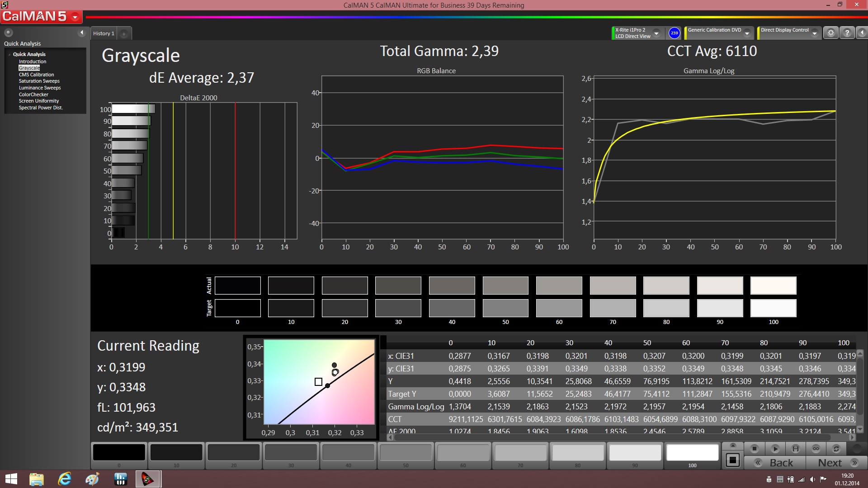The image size is (868, 488).
Task: Expand the Generic Calibration DVD source dropdown
Action: click(x=747, y=33)
